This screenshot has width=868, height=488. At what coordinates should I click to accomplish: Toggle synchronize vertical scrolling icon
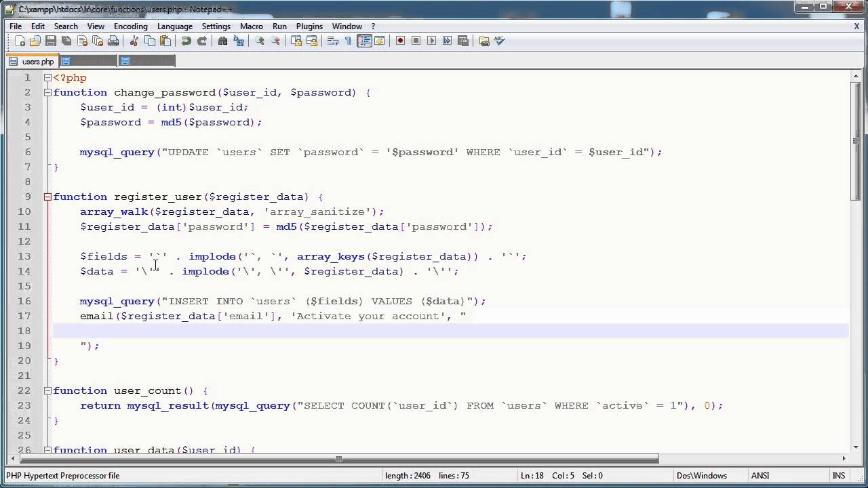[x=296, y=41]
